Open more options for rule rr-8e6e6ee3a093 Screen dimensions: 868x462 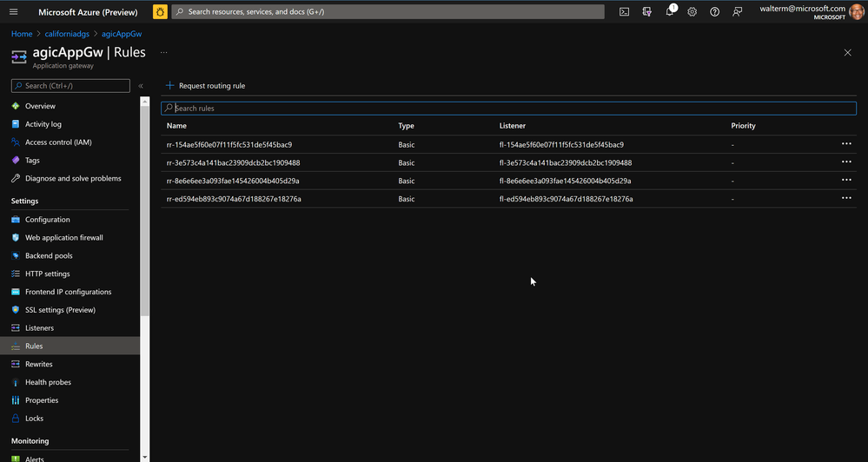(846, 180)
